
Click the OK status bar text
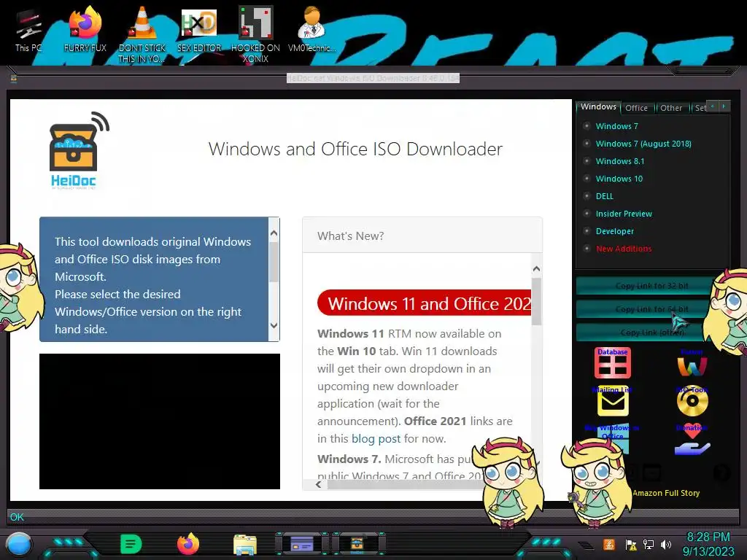pyautogui.click(x=17, y=517)
